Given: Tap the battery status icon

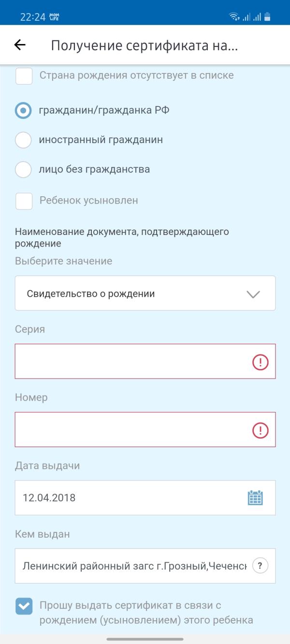Looking at the screenshot, I should point(267,17).
